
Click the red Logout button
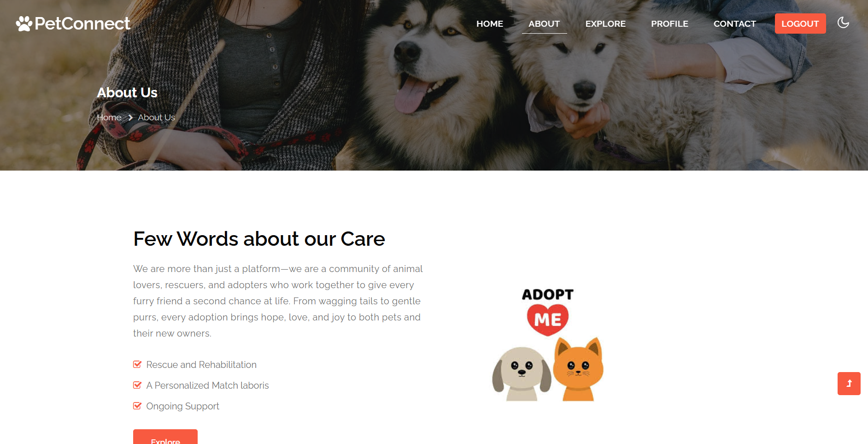800,24
